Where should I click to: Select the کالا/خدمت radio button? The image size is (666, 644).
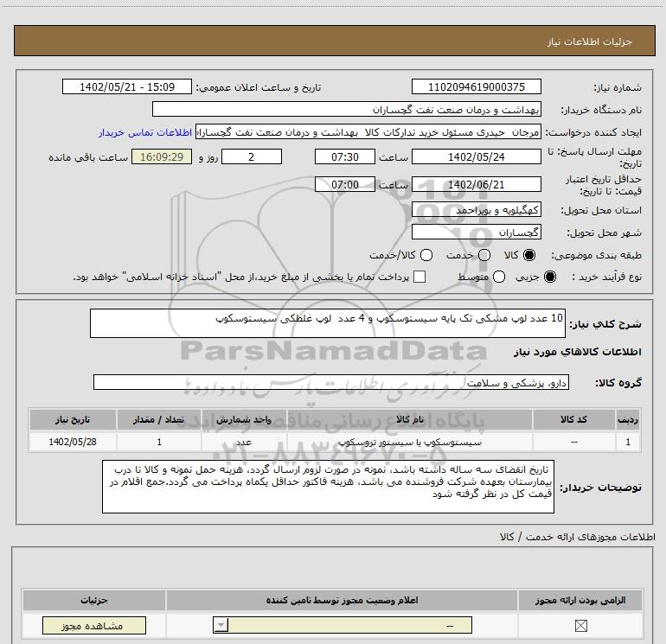pos(426,255)
